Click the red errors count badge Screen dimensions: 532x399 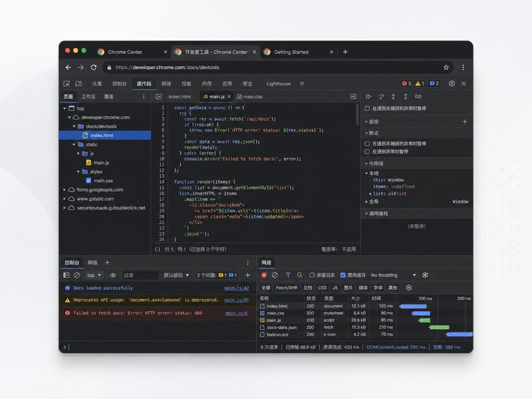(406, 84)
